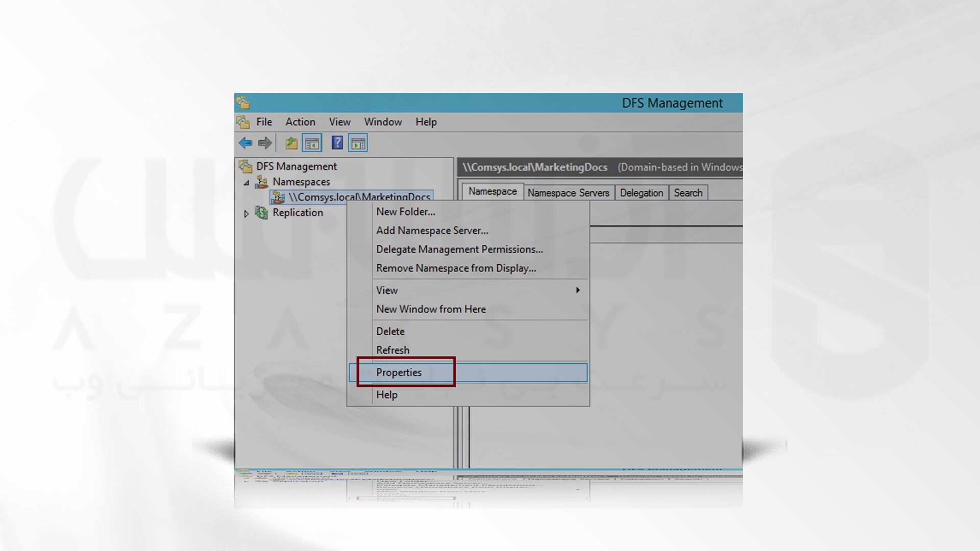Click the back navigation arrow icon
980x551 pixels.
coord(246,143)
